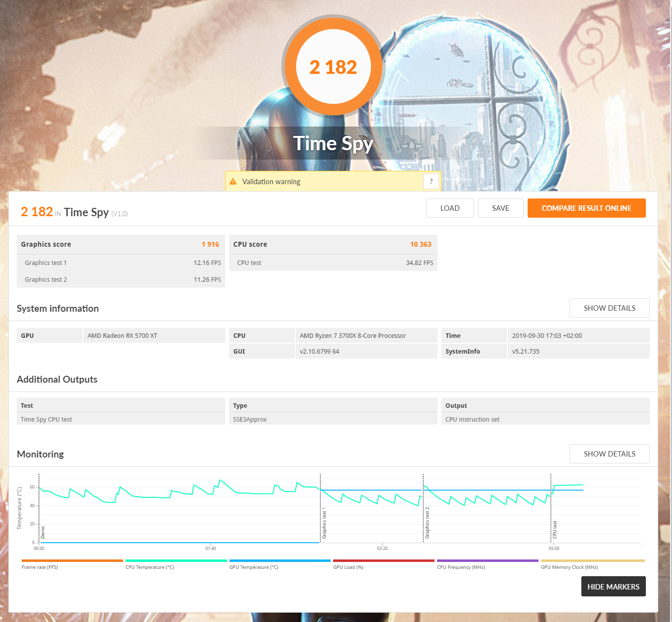Toggle the GPU Load (%) legend swatch
This screenshot has width=672, height=622.
click(384, 560)
